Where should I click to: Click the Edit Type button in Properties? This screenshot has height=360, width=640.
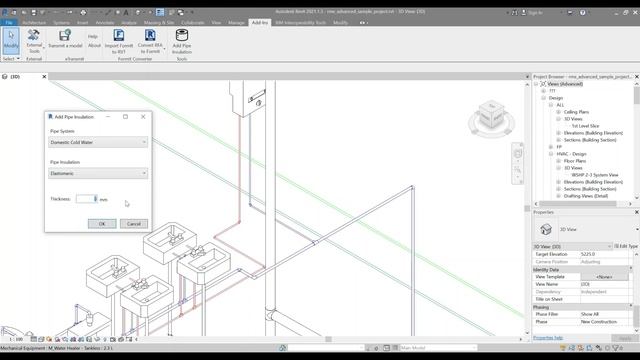(626, 246)
